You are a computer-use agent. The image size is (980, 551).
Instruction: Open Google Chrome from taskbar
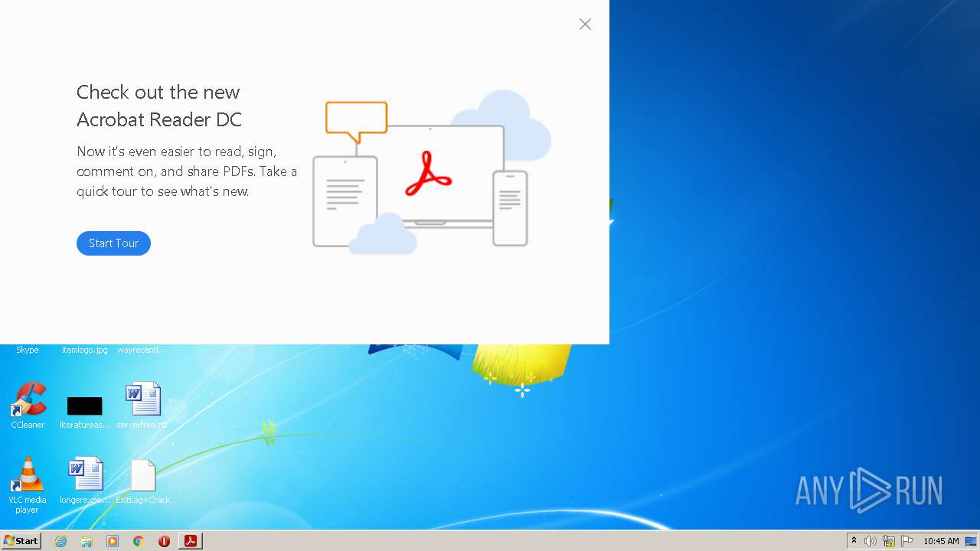pyautogui.click(x=139, y=541)
